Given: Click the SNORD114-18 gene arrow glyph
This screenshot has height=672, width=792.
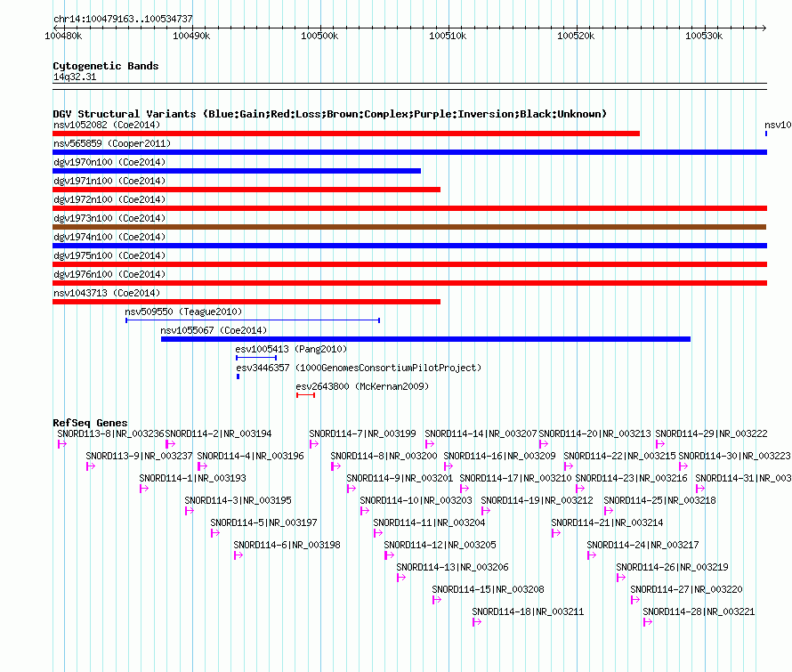Looking at the screenshot, I should (x=477, y=622).
